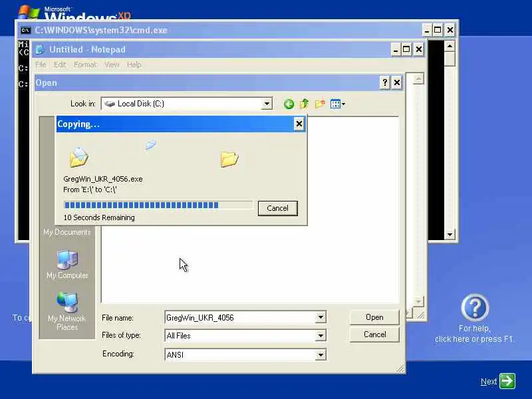Image resolution: width=532 pixels, height=399 pixels.
Task: Click GregWin_UKR_4056.exe filename in Copying dialog
Action: point(103,179)
